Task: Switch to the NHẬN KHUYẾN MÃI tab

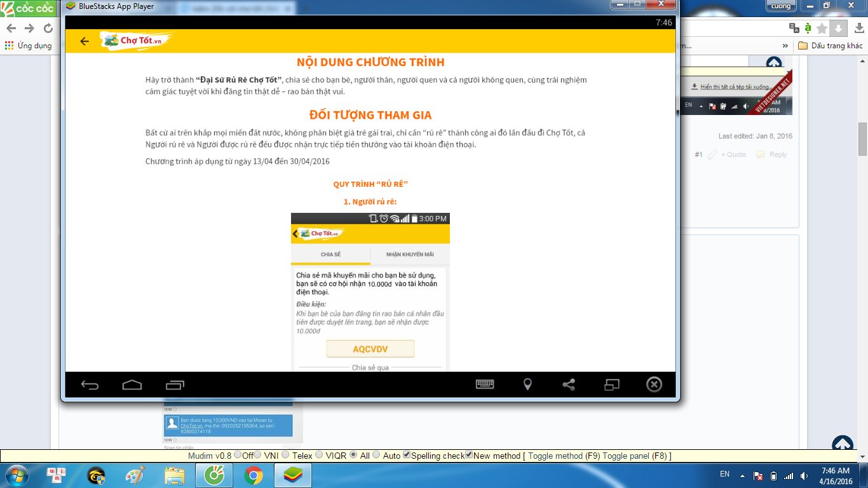Action: (410, 254)
